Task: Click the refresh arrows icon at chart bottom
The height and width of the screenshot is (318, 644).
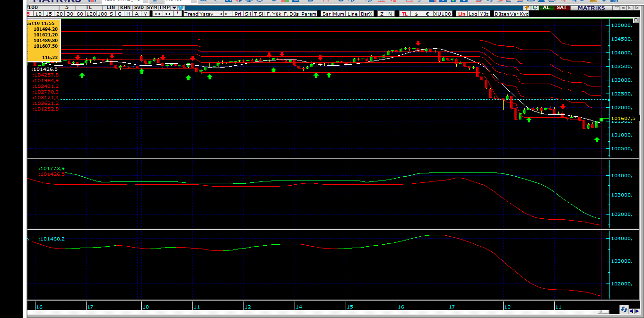Action: pos(624,309)
